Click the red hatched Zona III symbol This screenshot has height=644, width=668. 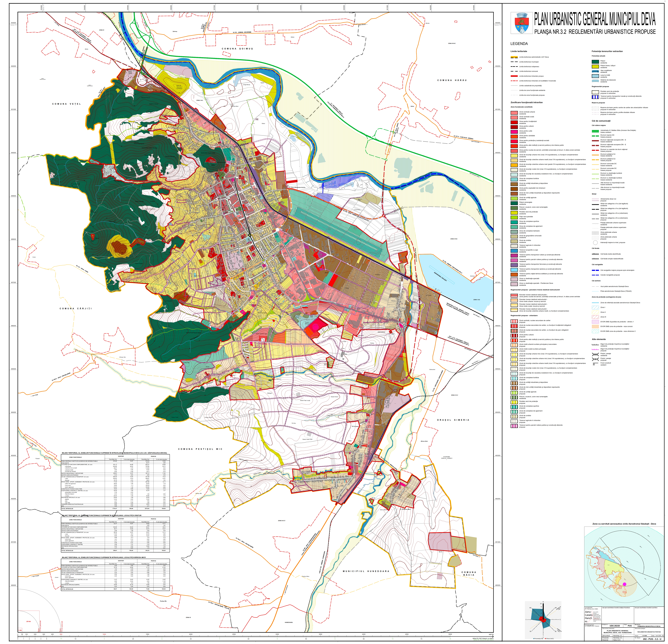point(595,317)
